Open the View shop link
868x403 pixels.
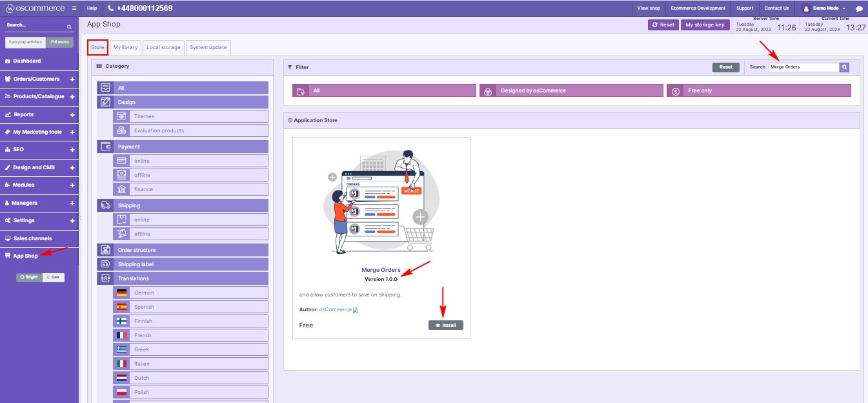[x=649, y=8]
